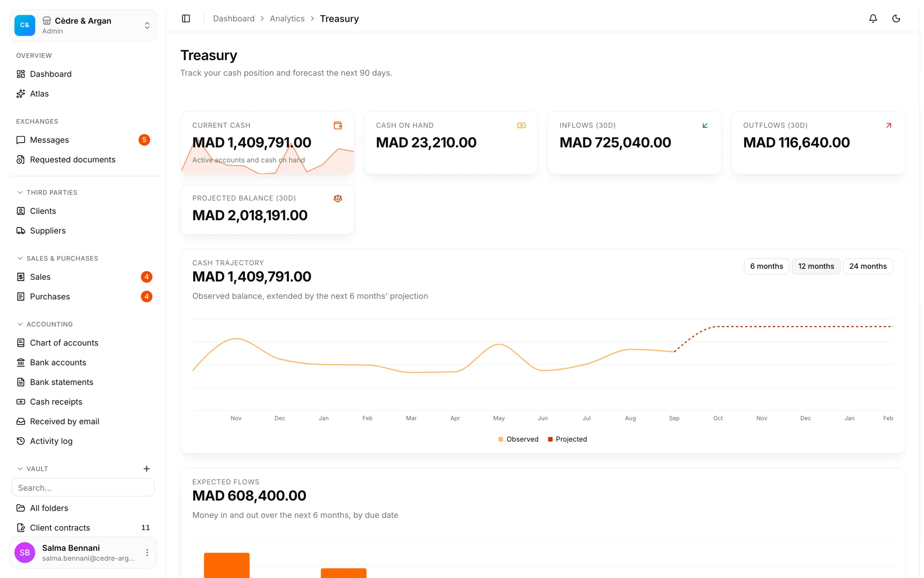Click the Sales badge showing 4
The width and height of the screenshot is (924, 578).
(x=146, y=277)
